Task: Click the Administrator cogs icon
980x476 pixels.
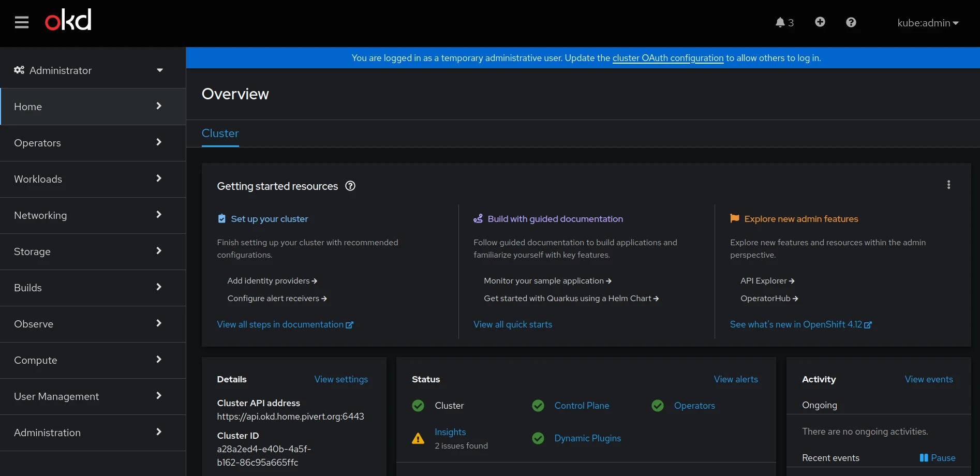Action: 19,70
